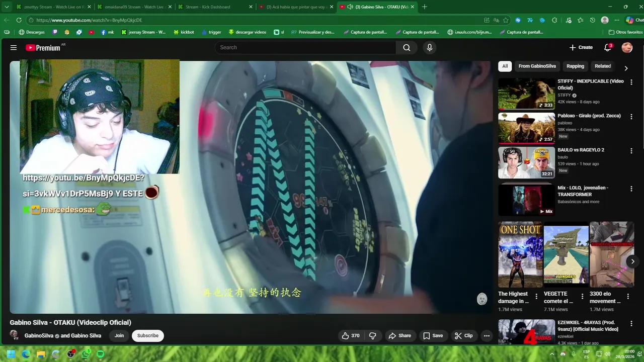
Task: Open Pabloxo - Giralo video thumbnail
Action: [526, 128]
